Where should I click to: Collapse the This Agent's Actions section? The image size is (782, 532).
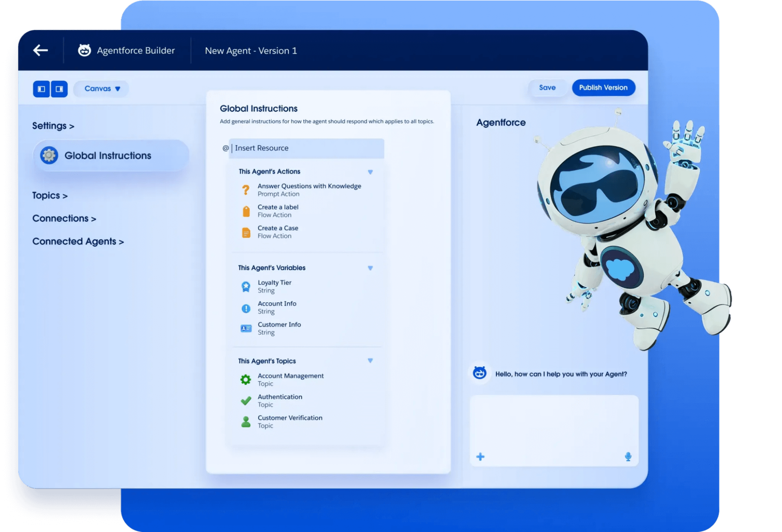pyautogui.click(x=370, y=172)
